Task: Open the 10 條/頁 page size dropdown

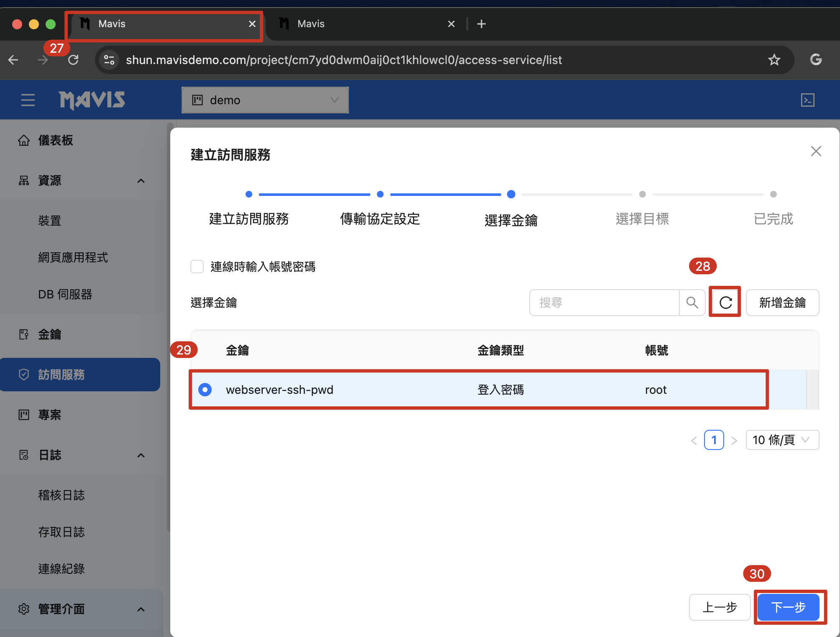Action: tap(782, 440)
